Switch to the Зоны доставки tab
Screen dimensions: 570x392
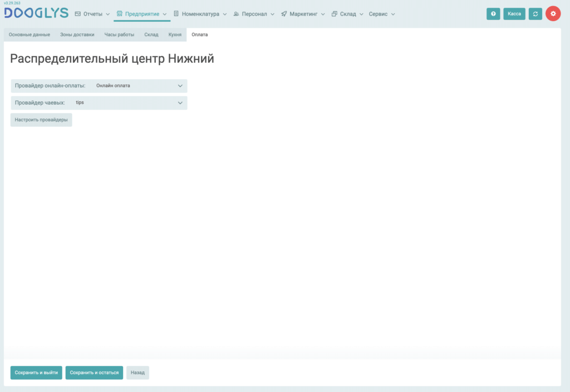pyautogui.click(x=77, y=35)
